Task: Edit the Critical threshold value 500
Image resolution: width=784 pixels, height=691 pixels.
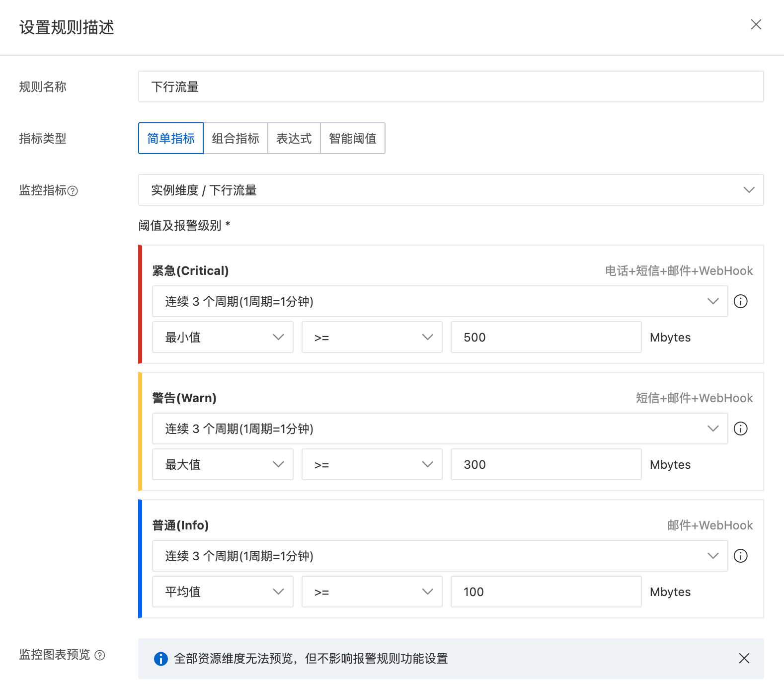Action: coord(546,337)
